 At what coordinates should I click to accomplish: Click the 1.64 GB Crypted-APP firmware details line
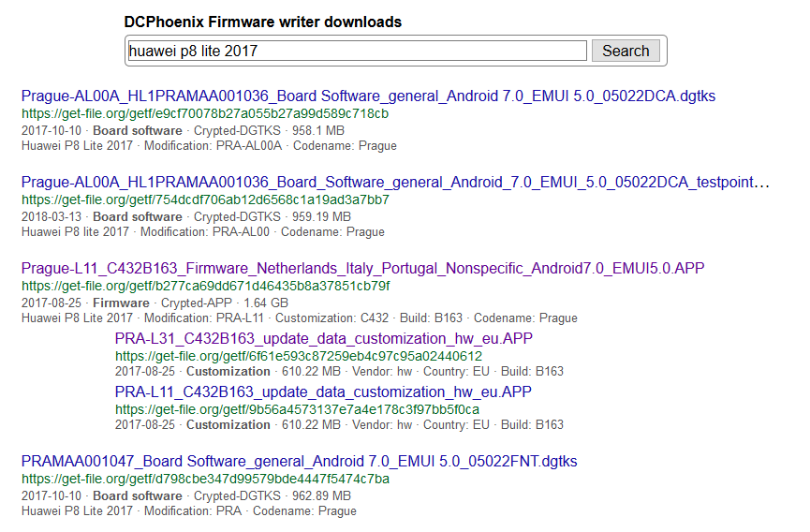pyautogui.click(x=155, y=303)
